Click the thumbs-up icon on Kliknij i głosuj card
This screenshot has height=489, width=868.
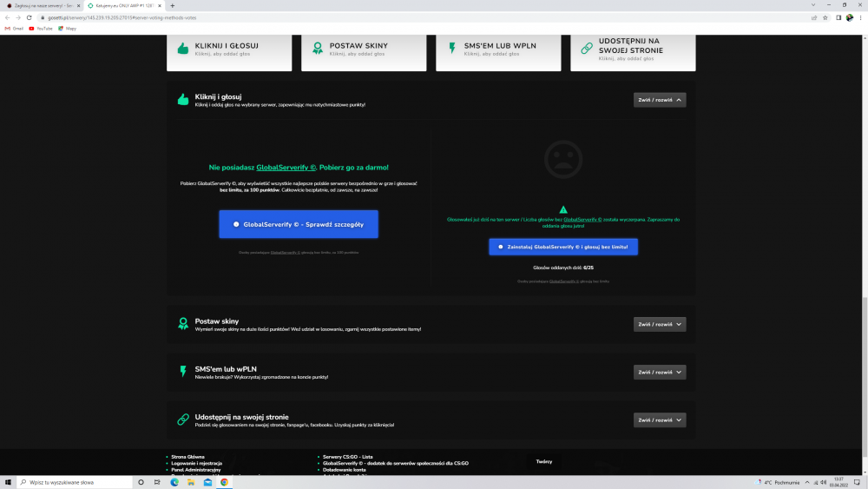(x=182, y=48)
